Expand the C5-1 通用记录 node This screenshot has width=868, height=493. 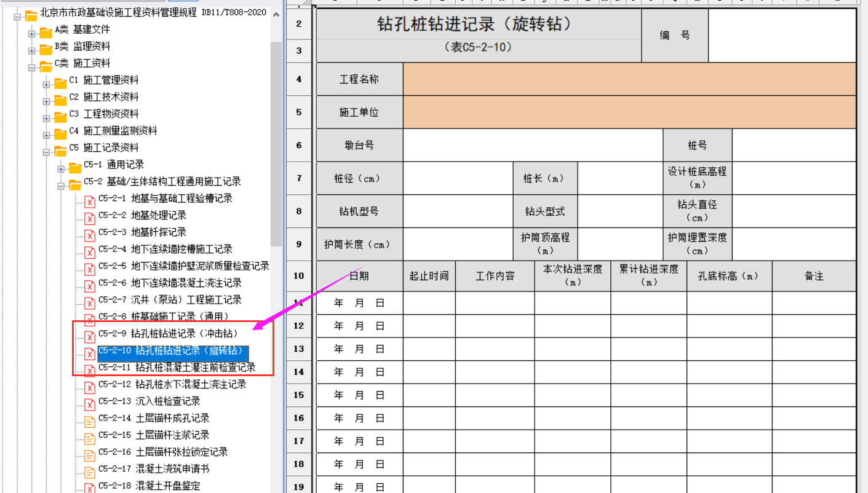[61, 168]
